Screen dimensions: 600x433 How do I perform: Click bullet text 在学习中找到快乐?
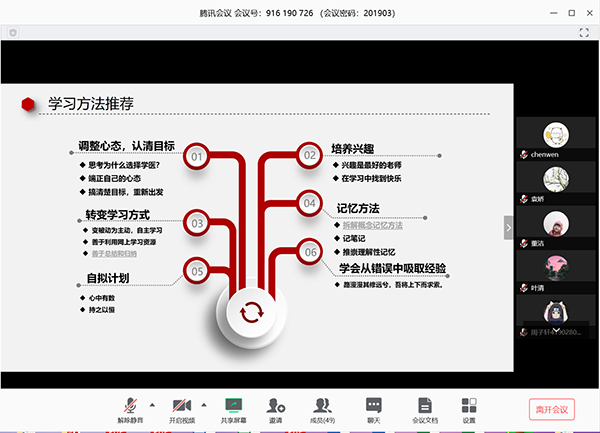[x=371, y=178]
